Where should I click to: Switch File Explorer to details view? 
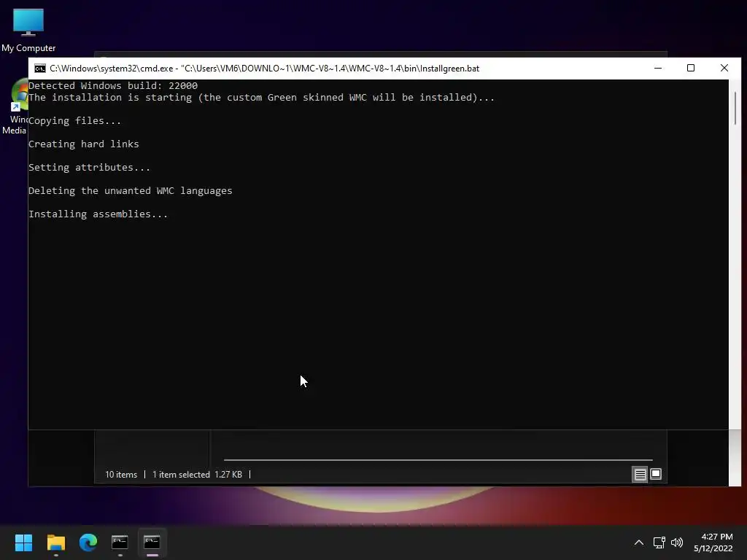click(x=640, y=474)
